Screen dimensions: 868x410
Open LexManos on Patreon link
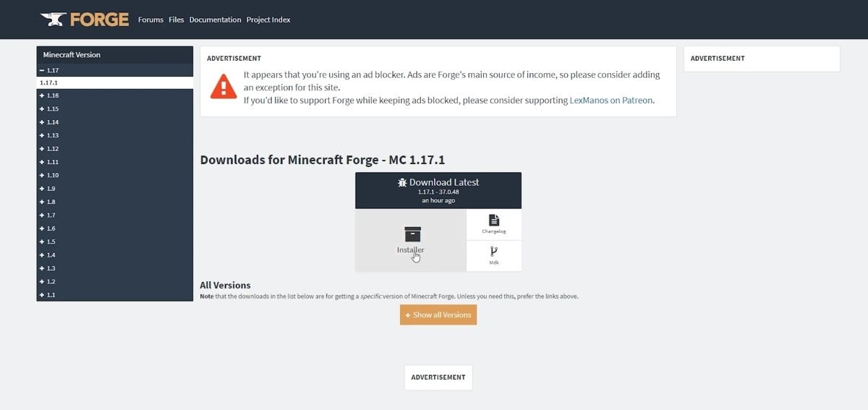(x=611, y=101)
